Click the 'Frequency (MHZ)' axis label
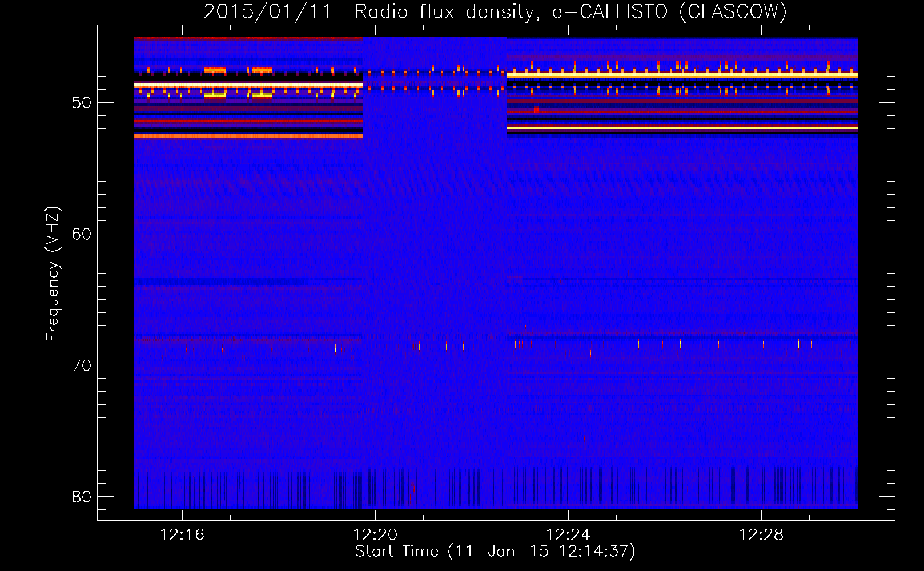Viewport: 924px width, 571px height. (52, 274)
